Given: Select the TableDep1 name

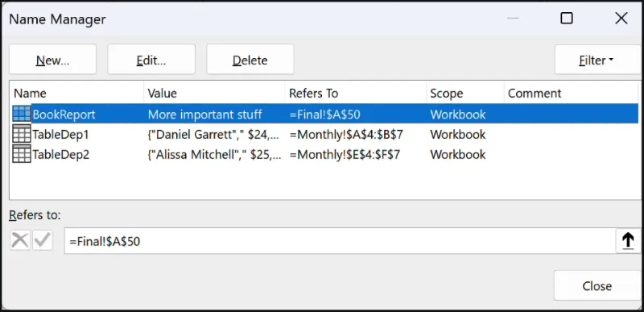Looking at the screenshot, I should 60,135.
